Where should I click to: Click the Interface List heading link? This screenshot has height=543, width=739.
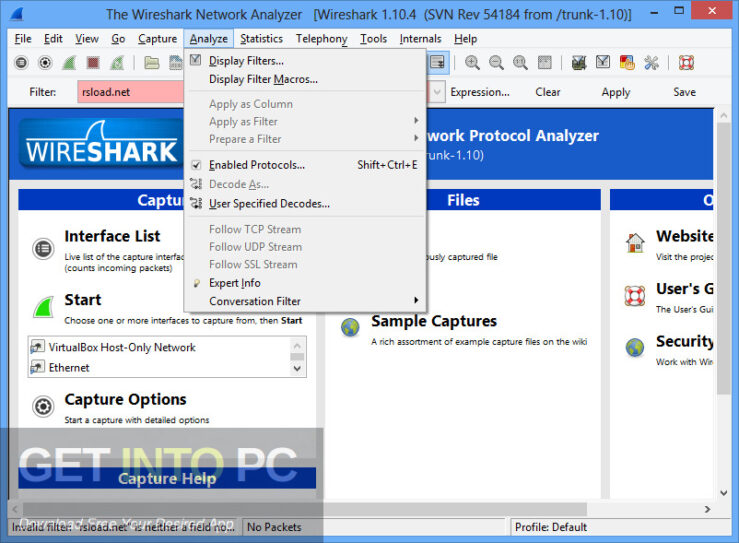(112, 236)
